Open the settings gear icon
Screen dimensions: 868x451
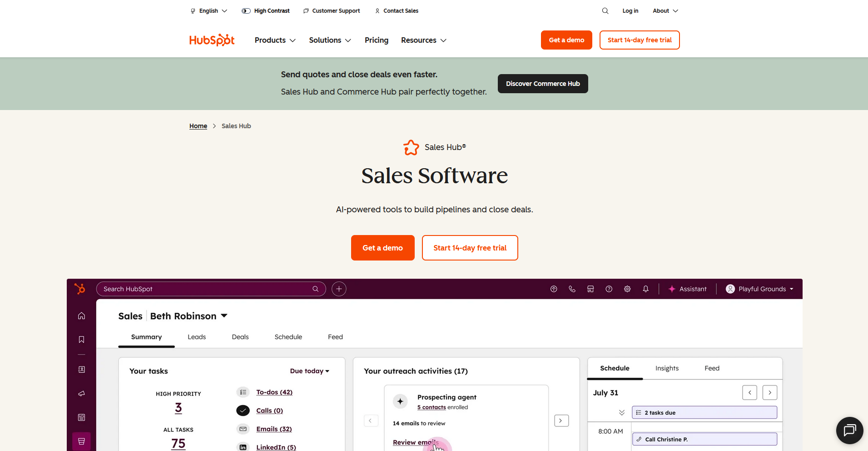coord(627,289)
